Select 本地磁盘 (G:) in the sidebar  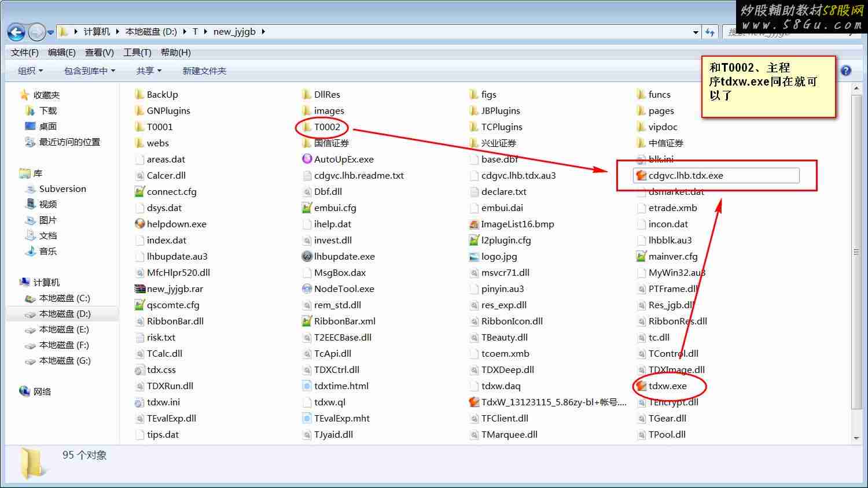(64, 361)
